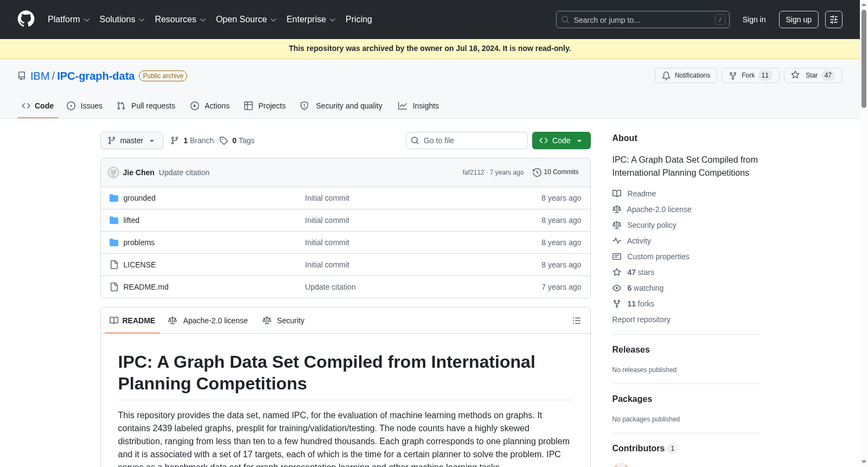Click the tag icon next to 0 Tags

[x=224, y=140]
